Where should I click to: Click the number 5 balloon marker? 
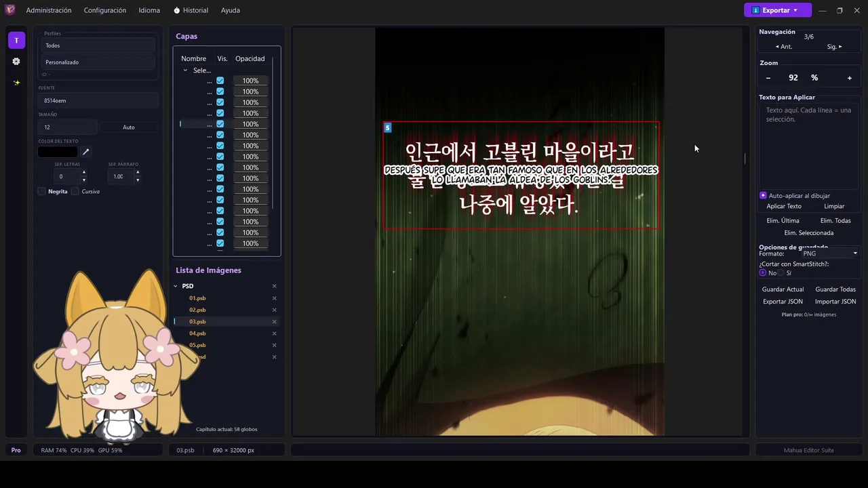388,127
